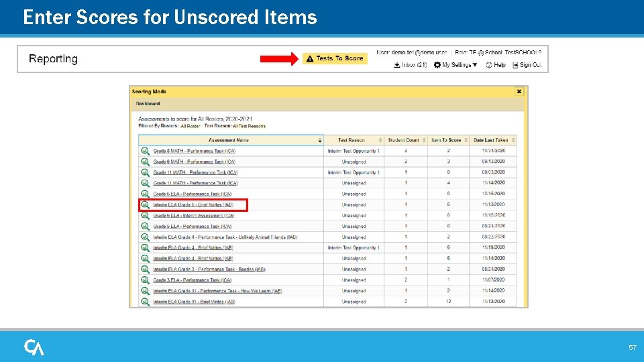Click magnifier icon for Interim ELA Grade 11 Brief Writes
This screenshot has width=644, height=362.
coord(146,302)
